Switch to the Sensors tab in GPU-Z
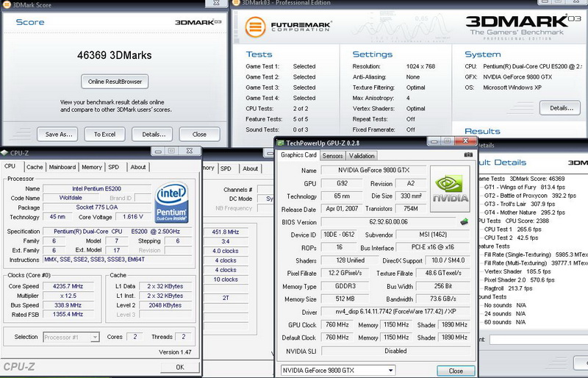The height and width of the screenshot is (378, 588). click(333, 156)
